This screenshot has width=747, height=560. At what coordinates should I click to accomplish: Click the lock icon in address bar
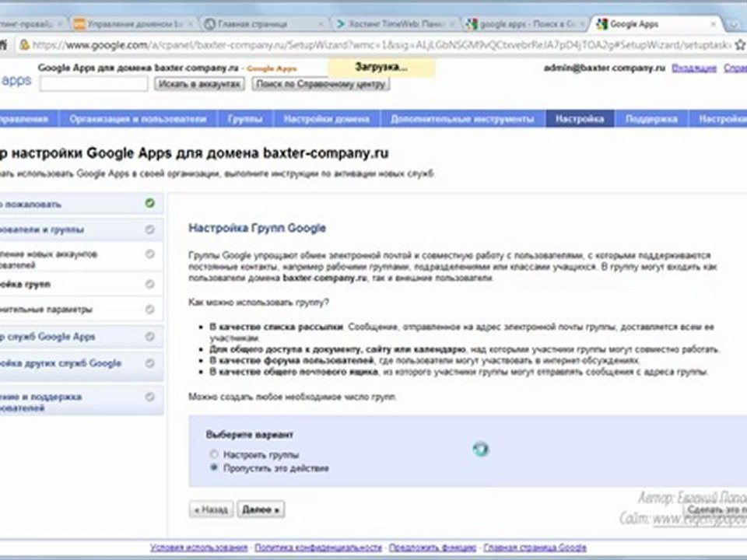pyautogui.click(x=24, y=45)
